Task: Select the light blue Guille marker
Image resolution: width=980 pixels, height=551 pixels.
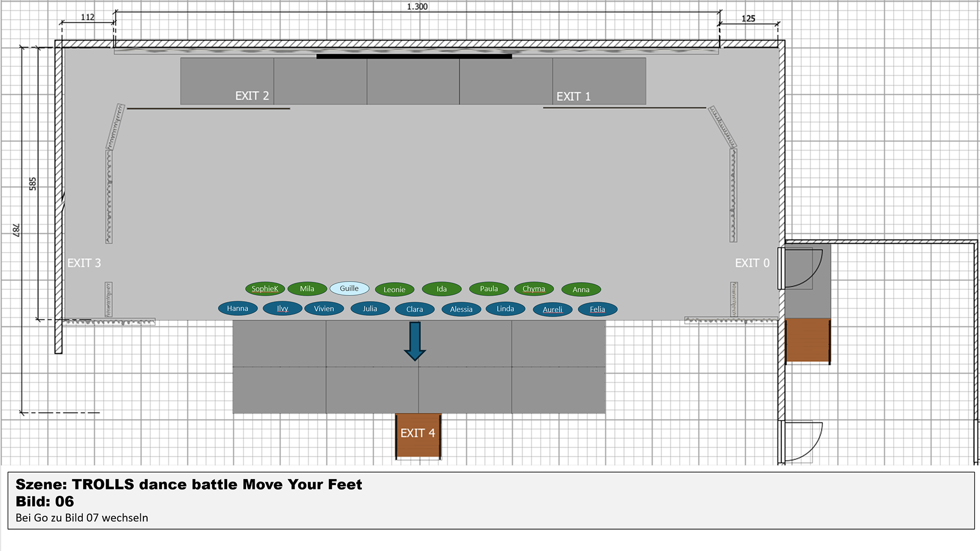Action: click(x=349, y=289)
